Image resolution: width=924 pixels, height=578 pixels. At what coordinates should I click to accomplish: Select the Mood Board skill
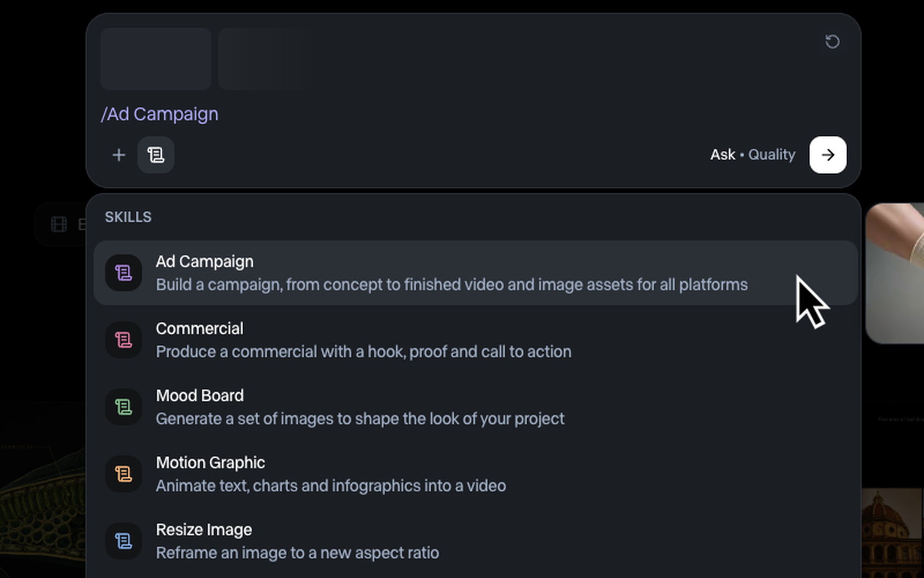(x=475, y=407)
